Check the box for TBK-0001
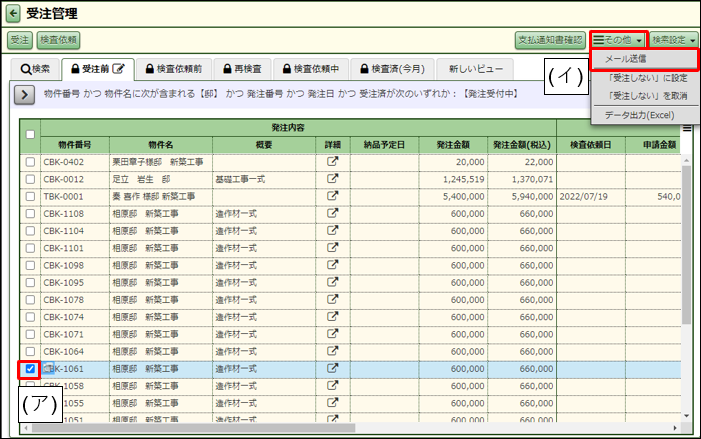Viewport: 701px width, 439px height. [x=30, y=196]
